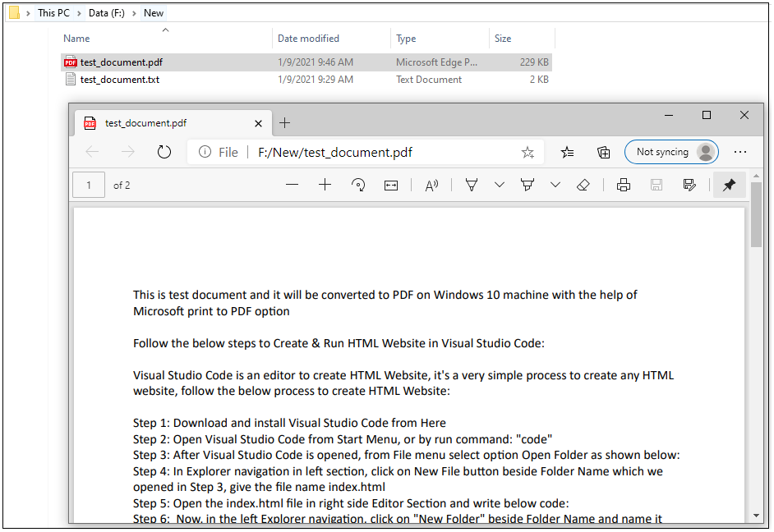Close the test_document.pdf tab
The width and height of the screenshot is (774, 532).
[258, 123]
